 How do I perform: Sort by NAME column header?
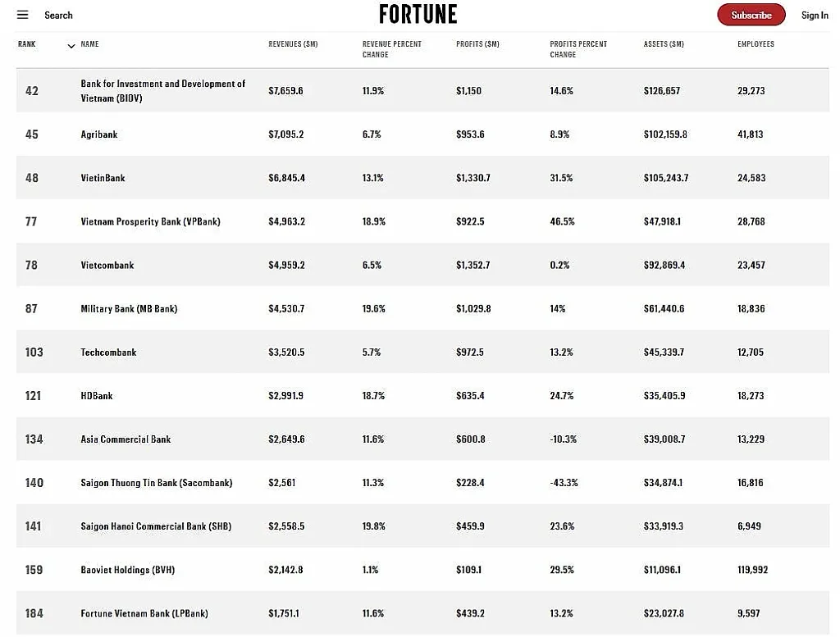(90, 44)
